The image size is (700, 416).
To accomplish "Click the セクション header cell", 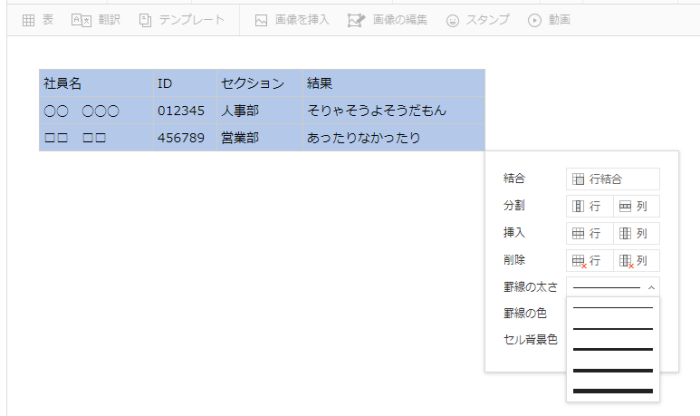I will point(260,83).
